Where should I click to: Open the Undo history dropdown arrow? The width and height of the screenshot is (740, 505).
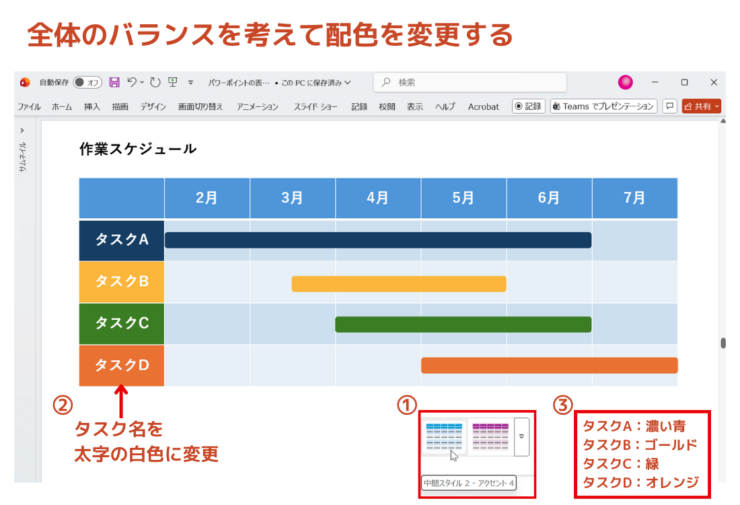pos(142,82)
